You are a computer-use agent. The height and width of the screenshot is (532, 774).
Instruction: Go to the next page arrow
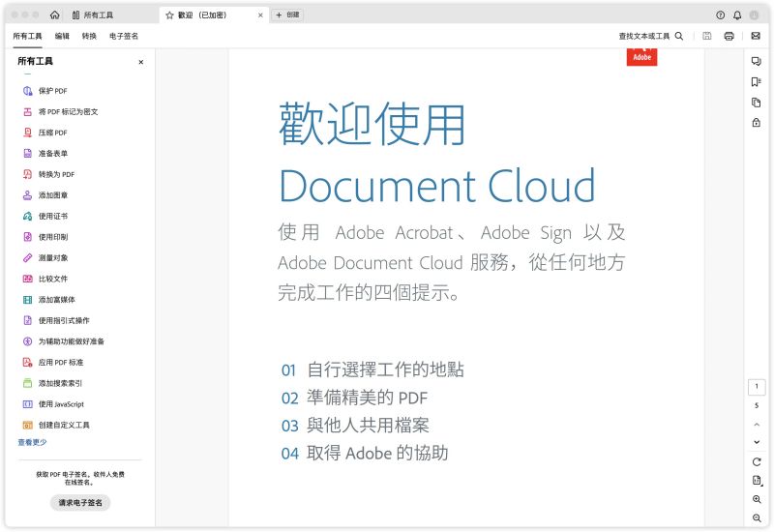[757, 442]
